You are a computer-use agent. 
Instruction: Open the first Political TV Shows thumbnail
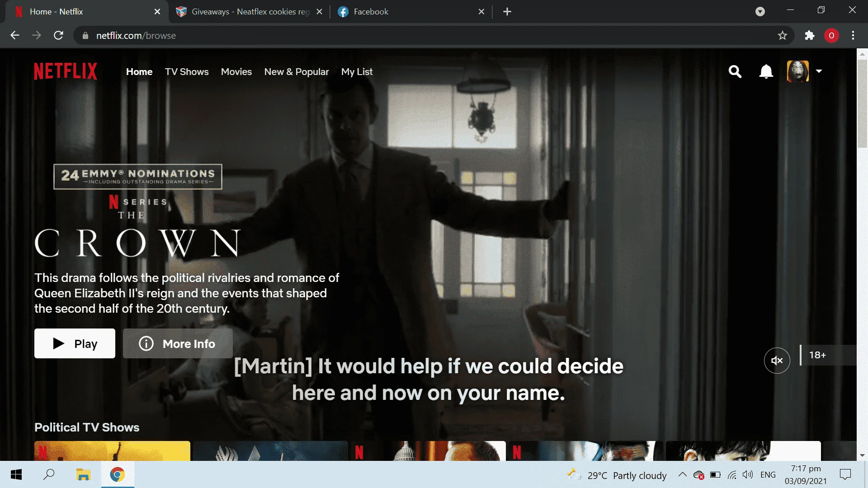(112, 451)
